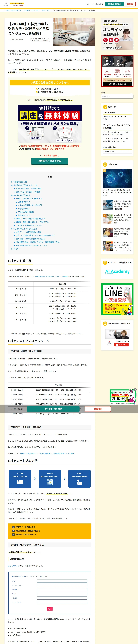This screenshot has height=644, width=138.
Task: Click the STEP1 ticket purchase card
Action: pyautogui.click(x=20, y=479)
